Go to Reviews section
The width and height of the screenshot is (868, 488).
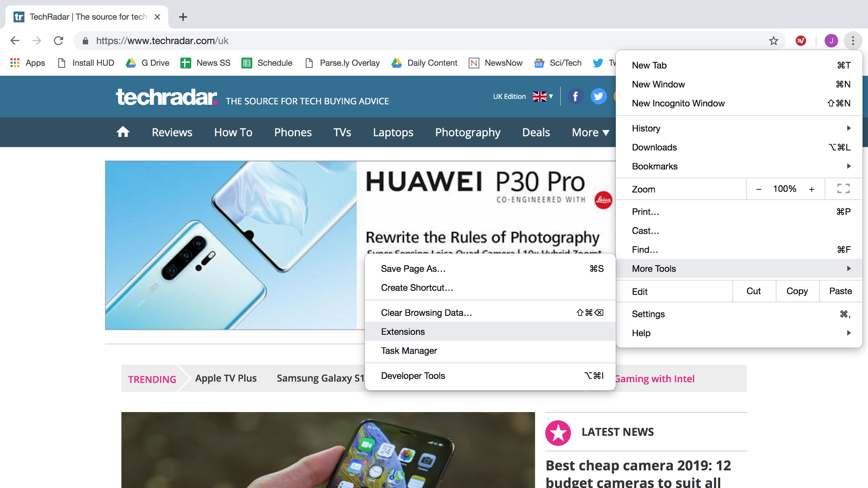pyautogui.click(x=172, y=132)
